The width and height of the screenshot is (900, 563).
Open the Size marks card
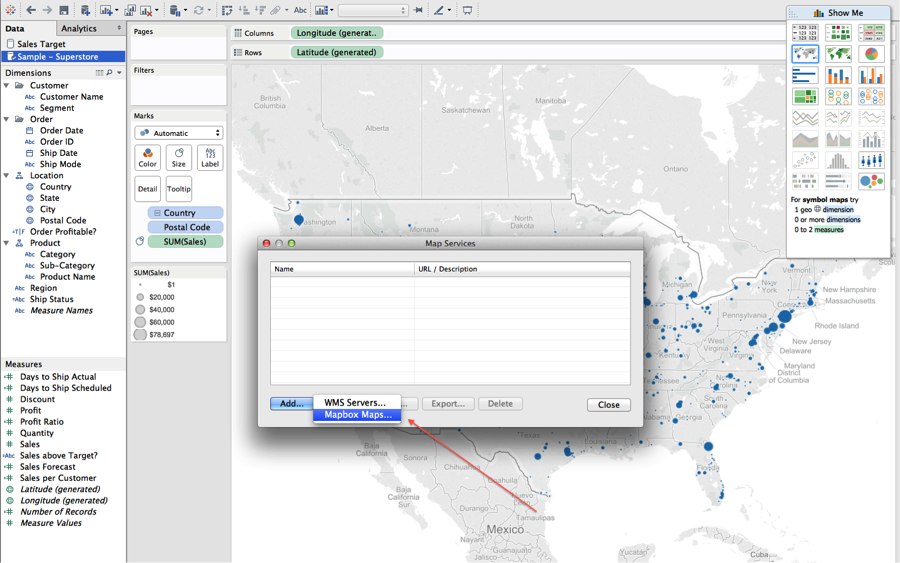point(178,157)
